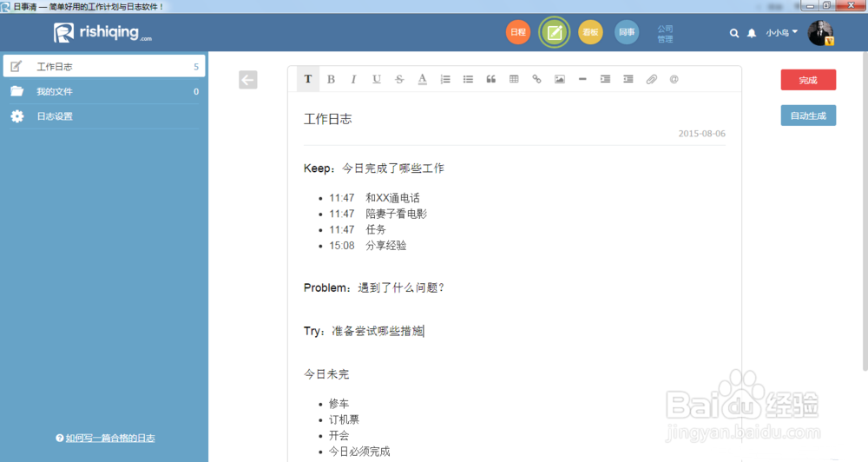Screen dimensions: 868x462
Task: Click the 'Try：准备尝试哪些措施' line
Action: click(x=364, y=331)
